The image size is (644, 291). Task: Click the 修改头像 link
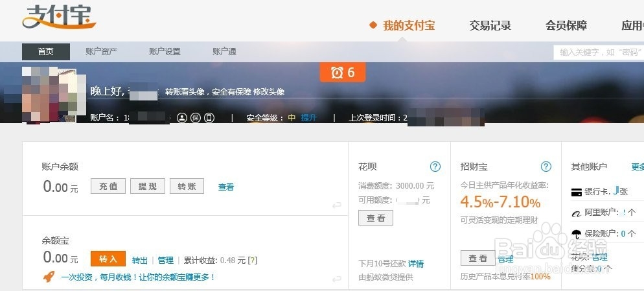(269, 91)
